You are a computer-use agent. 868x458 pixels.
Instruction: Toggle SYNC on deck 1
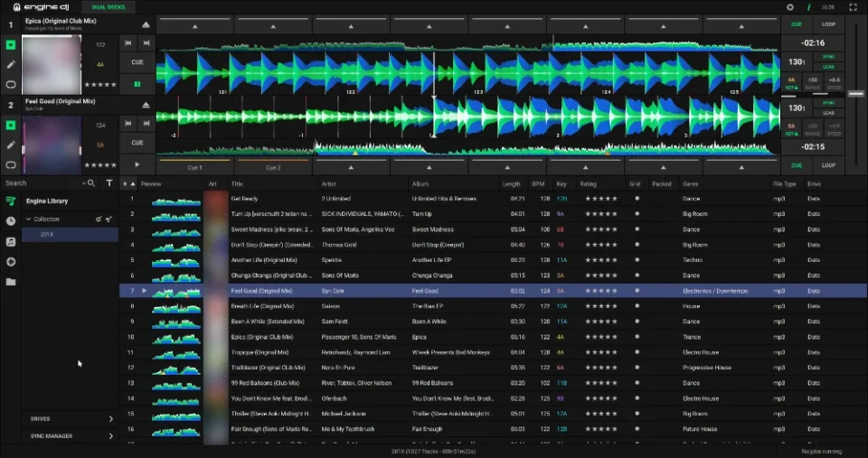(x=829, y=57)
